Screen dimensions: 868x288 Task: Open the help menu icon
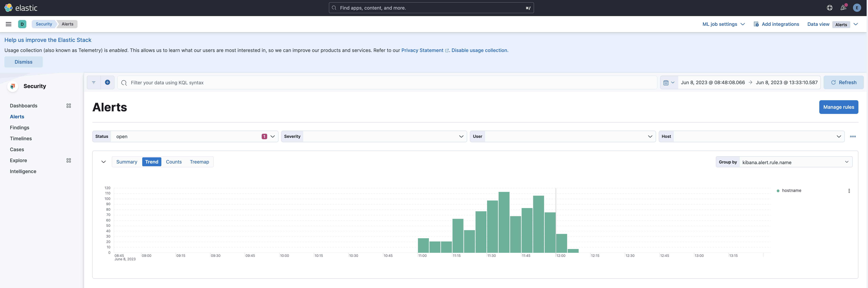click(x=830, y=8)
